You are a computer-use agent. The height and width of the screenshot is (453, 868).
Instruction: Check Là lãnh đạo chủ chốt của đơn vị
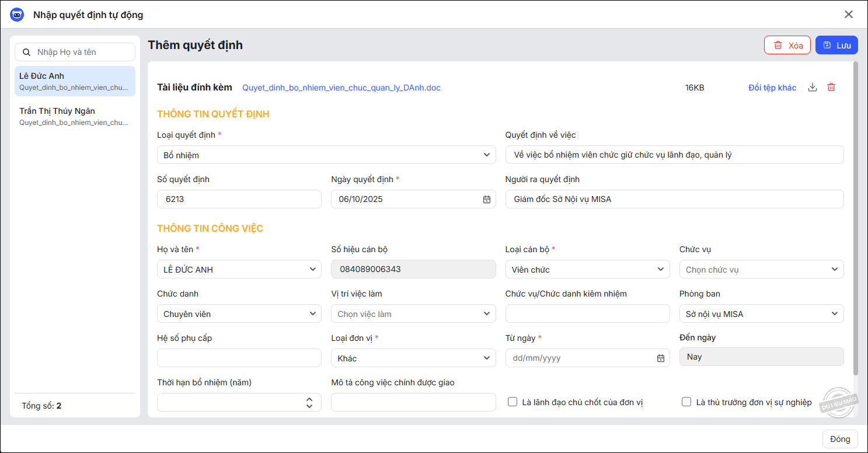click(513, 402)
